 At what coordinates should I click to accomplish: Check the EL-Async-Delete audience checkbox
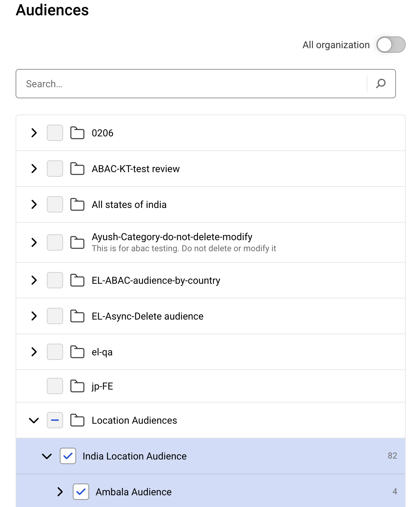[55, 316]
